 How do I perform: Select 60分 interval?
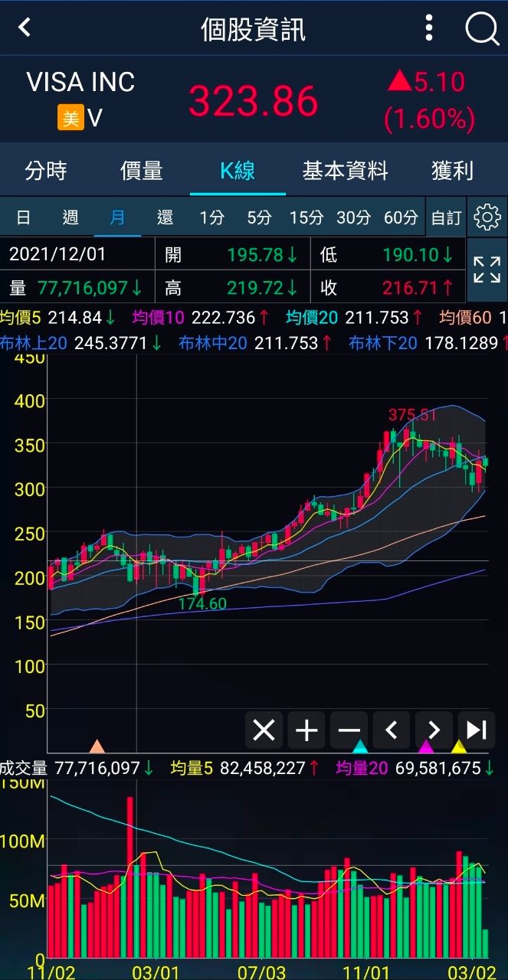pos(401,218)
